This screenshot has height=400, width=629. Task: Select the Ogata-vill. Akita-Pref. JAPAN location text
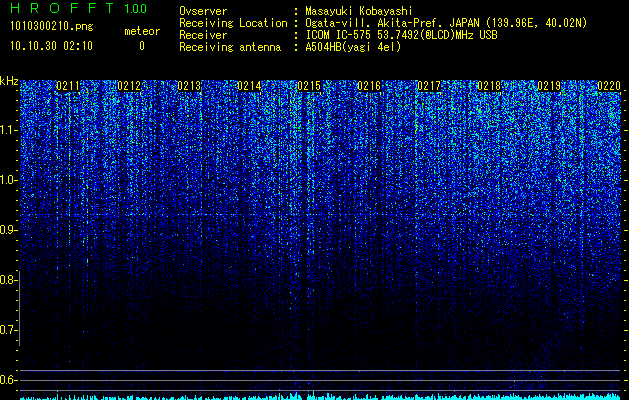click(x=392, y=23)
